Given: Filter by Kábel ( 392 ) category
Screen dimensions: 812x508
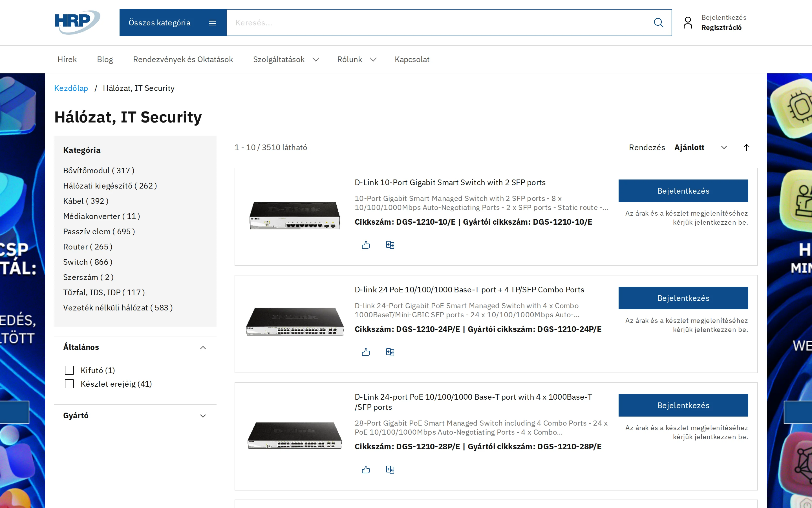Looking at the screenshot, I should pyautogui.click(x=86, y=201).
